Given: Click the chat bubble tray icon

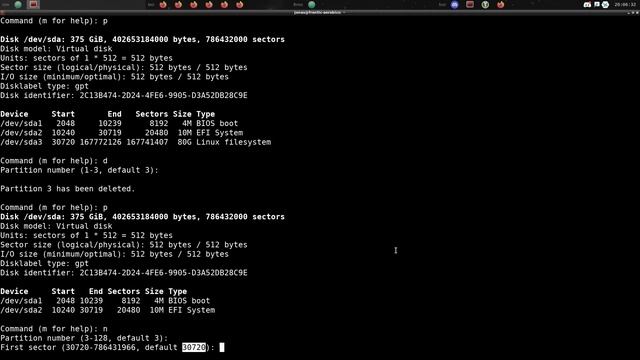Looking at the screenshot, I should click(x=597, y=4).
